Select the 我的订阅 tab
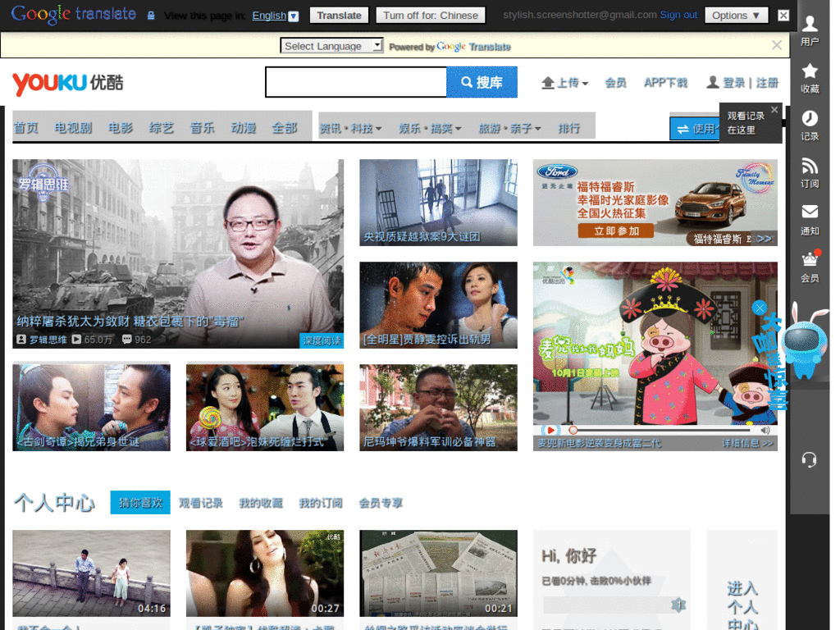This screenshot has height=630, width=840. pos(321,503)
